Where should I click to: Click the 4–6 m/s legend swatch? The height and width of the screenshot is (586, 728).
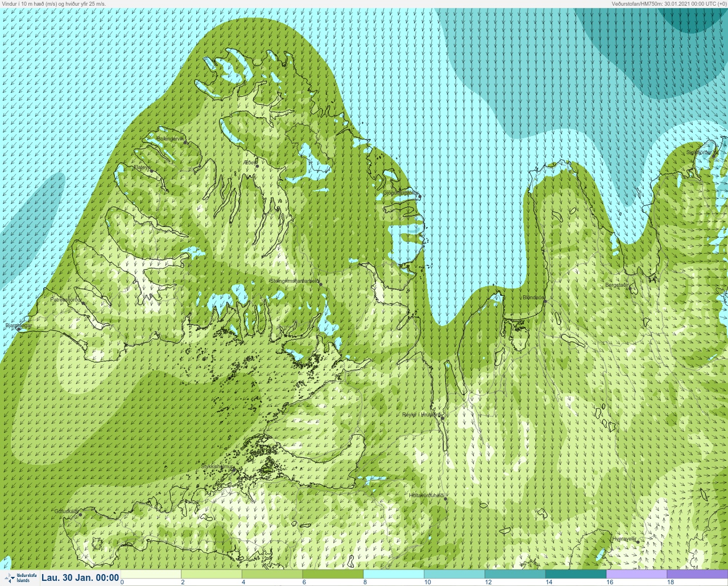coord(272,574)
